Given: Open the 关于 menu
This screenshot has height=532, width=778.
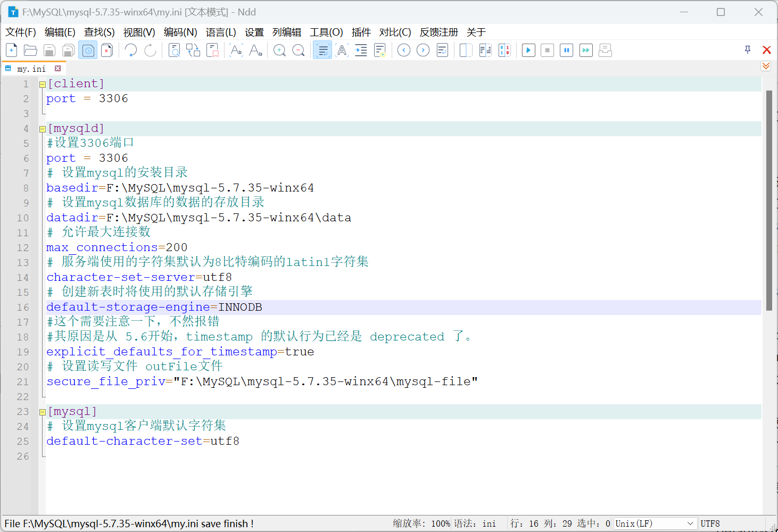Looking at the screenshot, I should coord(476,32).
